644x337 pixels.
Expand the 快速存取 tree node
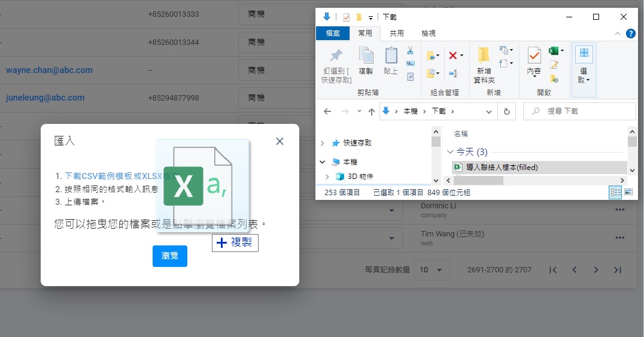(323, 143)
